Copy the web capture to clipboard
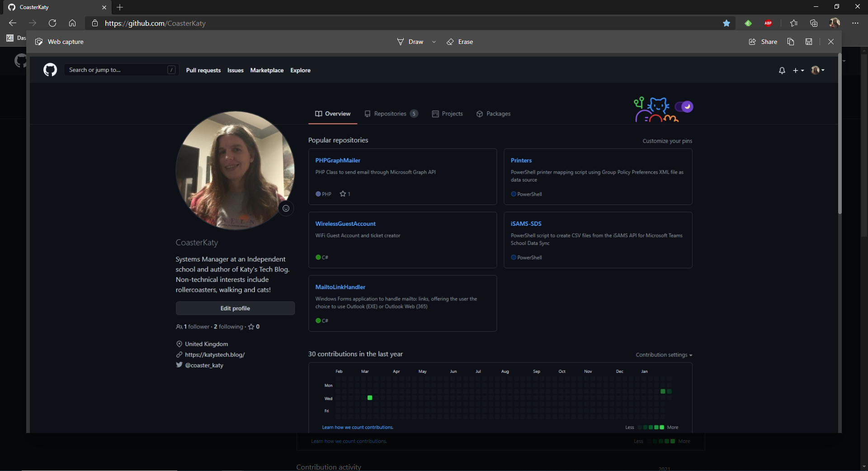 pos(791,42)
